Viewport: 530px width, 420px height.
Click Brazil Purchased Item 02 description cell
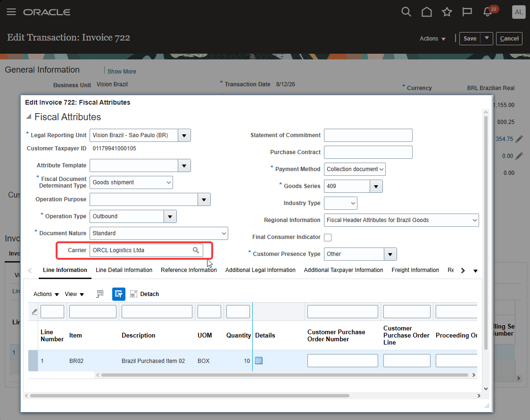(x=153, y=361)
